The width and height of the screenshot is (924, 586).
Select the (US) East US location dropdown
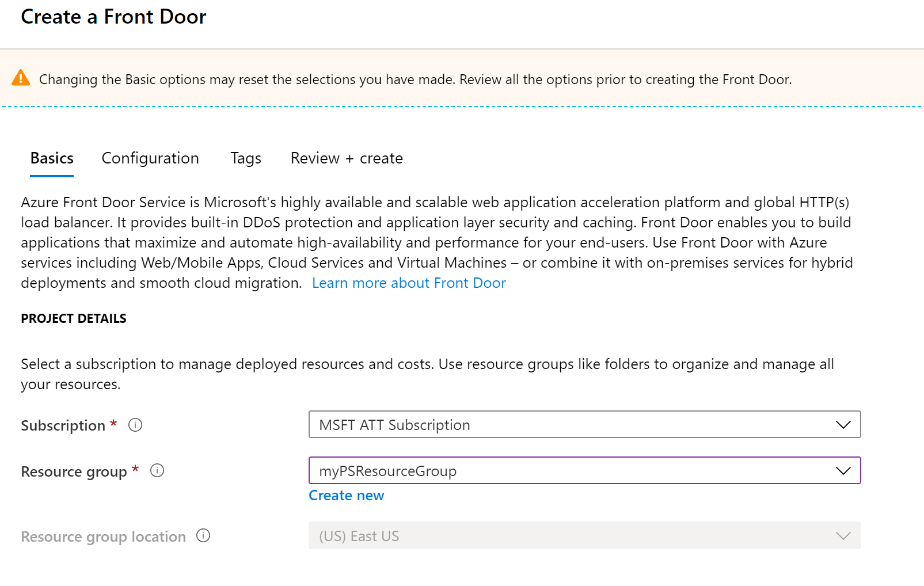click(576, 536)
